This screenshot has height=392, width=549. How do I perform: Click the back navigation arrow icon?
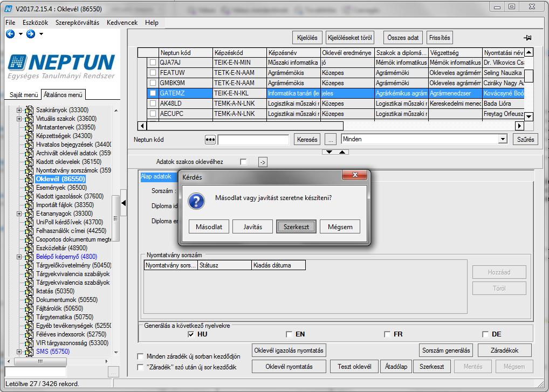[x=10, y=34]
